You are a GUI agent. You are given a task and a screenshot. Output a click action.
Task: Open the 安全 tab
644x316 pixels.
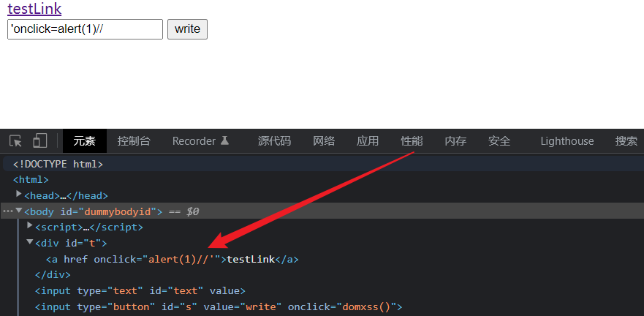tap(499, 141)
